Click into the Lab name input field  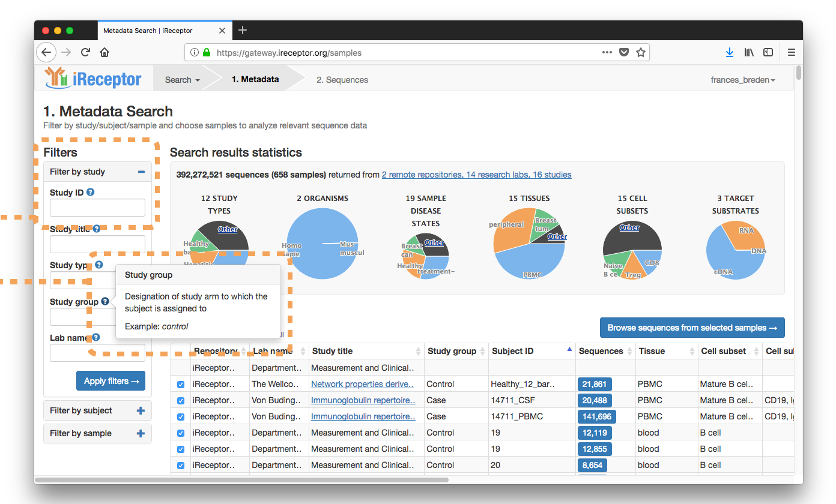click(97, 353)
